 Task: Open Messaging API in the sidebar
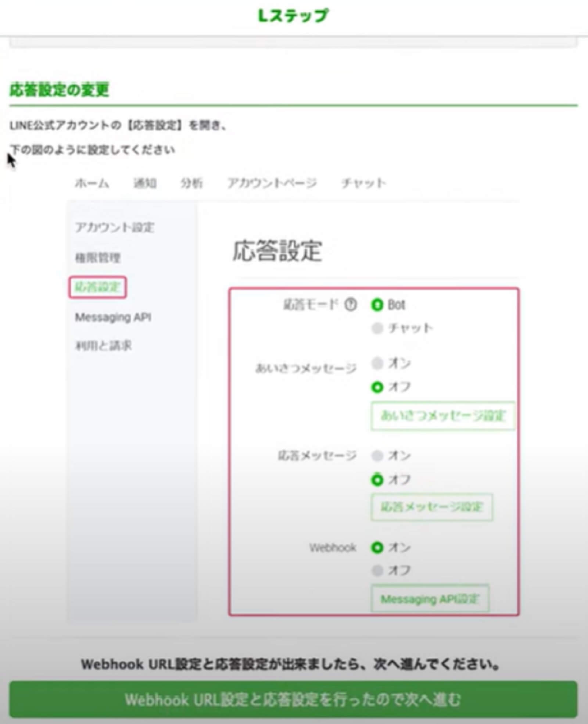tap(113, 317)
